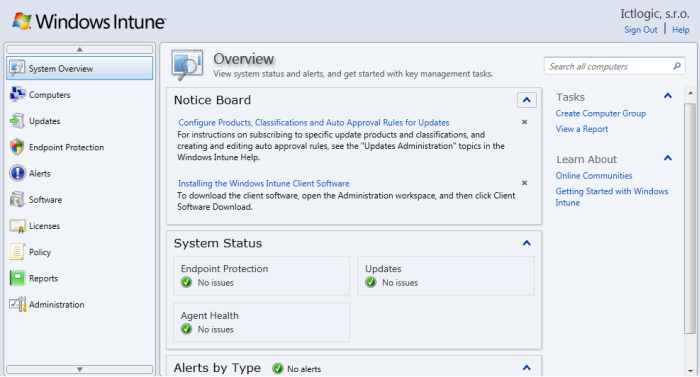
Task: Click the Windows Intune logo
Action: point(89,21)
